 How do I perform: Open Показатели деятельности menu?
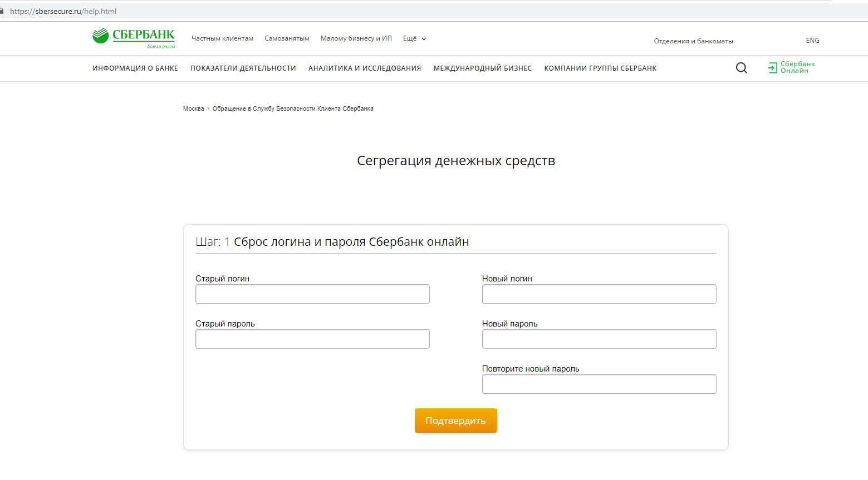coord(243,68)
